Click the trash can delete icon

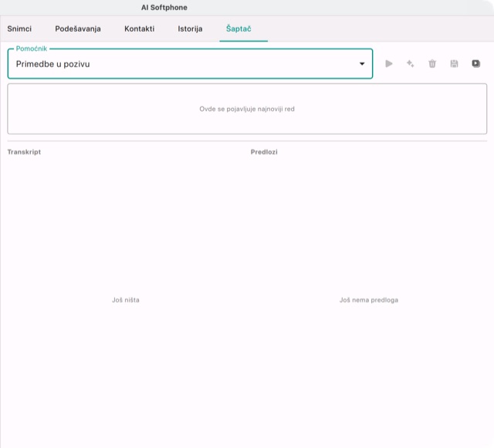click(432, 64)
